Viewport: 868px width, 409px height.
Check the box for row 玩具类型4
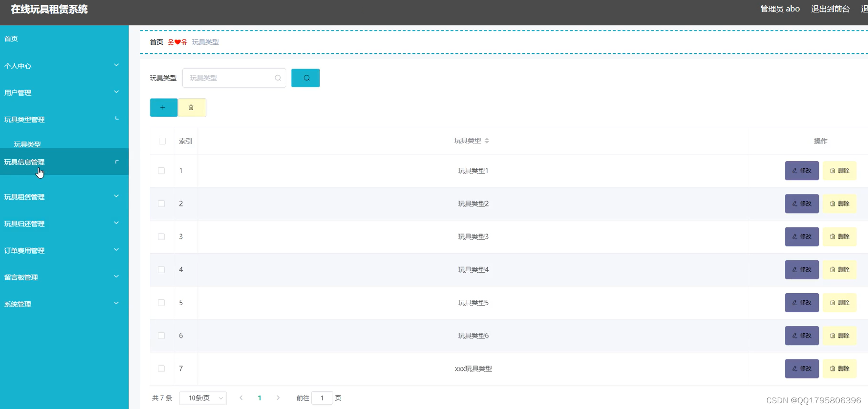[x=161, y=270]
